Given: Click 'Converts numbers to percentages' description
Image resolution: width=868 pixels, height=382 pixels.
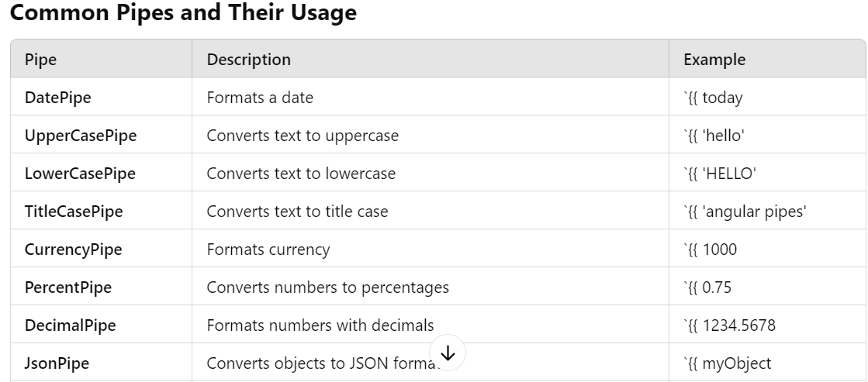Looking at the screenshot, I should tap(327, 287).
